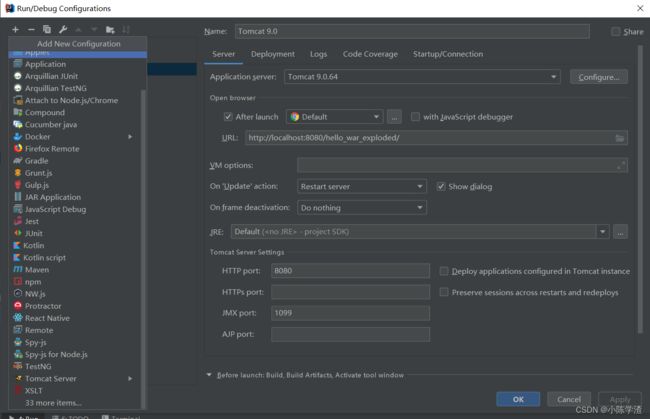Select the Maven configuration type
The width and height of the screenshot is (650, 419).
[x=78, y=270]
